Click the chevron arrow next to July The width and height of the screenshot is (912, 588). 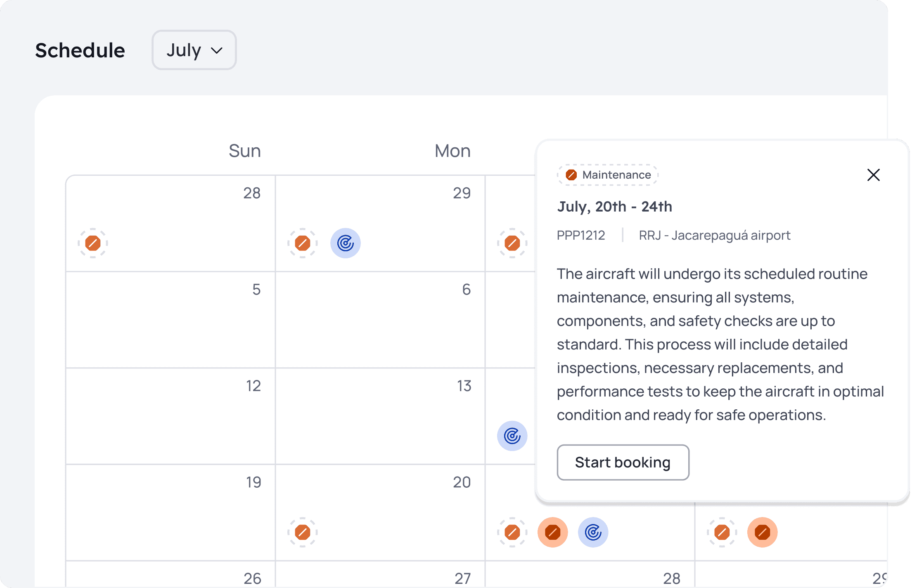point(217,51)
